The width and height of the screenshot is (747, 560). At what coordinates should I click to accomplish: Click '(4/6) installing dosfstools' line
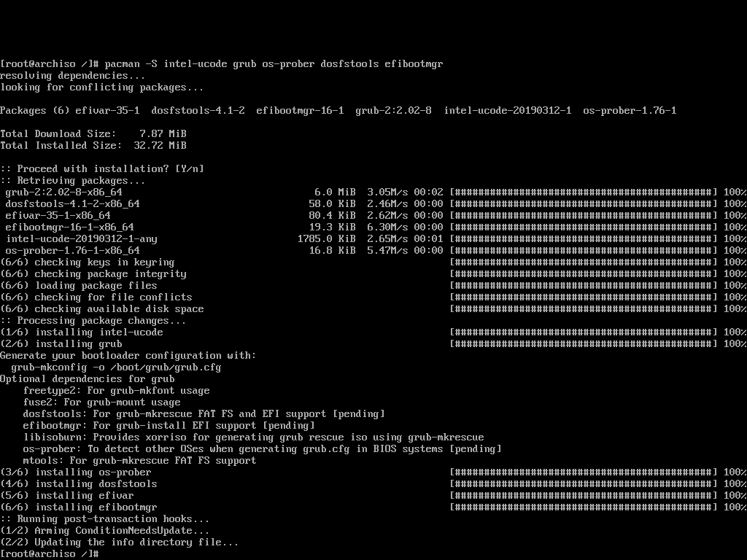[79, 484]
